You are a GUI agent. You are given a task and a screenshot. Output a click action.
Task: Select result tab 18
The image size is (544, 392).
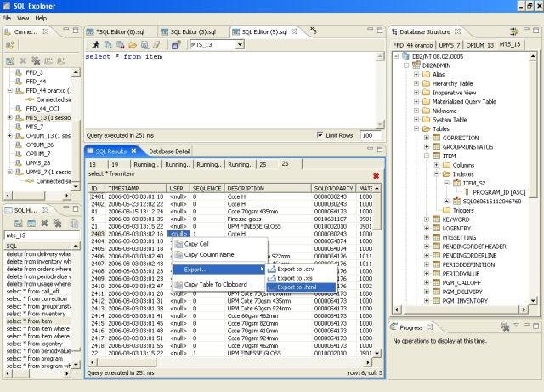coord(93,165)
